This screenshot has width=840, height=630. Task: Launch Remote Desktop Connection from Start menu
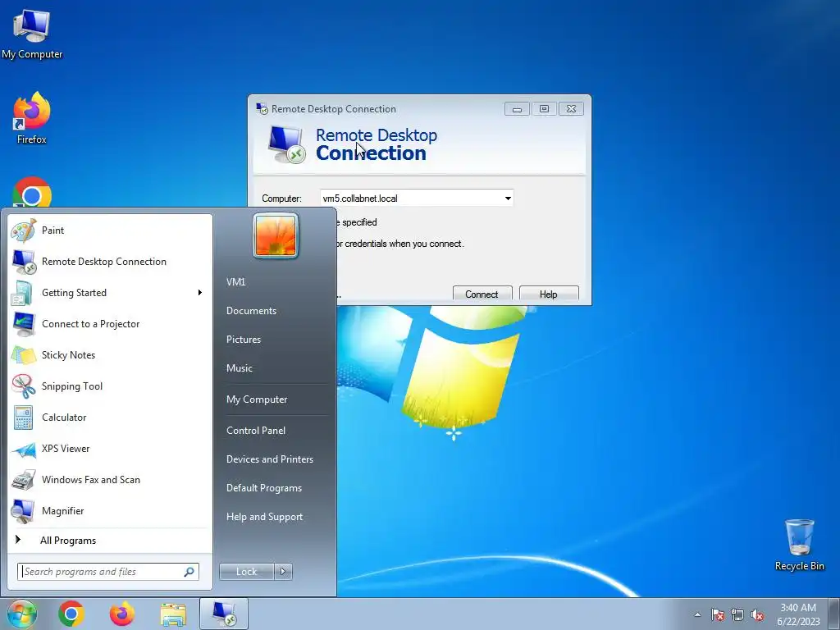110,262
